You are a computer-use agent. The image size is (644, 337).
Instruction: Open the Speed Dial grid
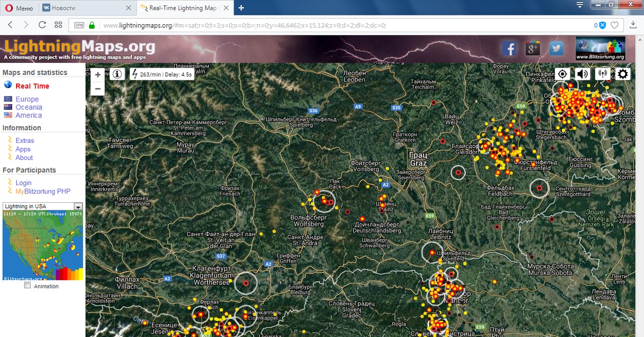pyautogui.click(x=58, y=25)
